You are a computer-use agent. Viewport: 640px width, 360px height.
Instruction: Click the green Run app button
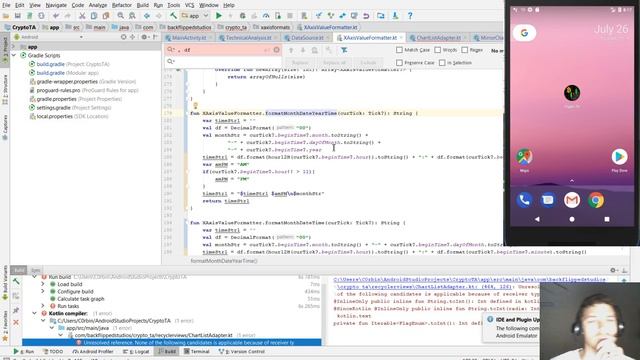pyautogui.click(x=219, y=16)
